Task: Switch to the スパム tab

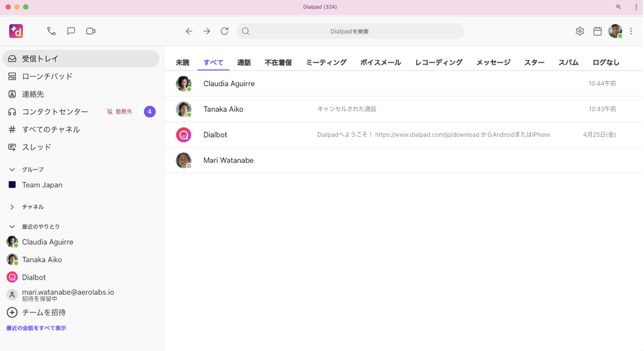Action: 569,63
